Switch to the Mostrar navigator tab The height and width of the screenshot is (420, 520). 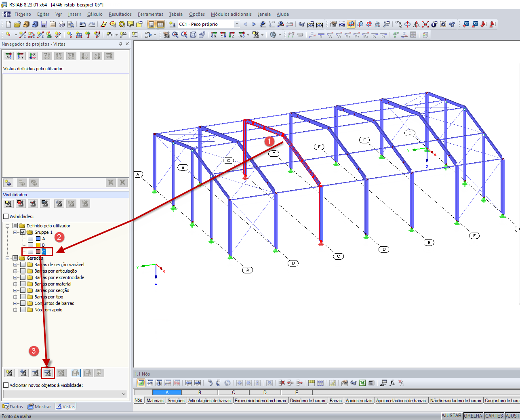tap(40, 407)
